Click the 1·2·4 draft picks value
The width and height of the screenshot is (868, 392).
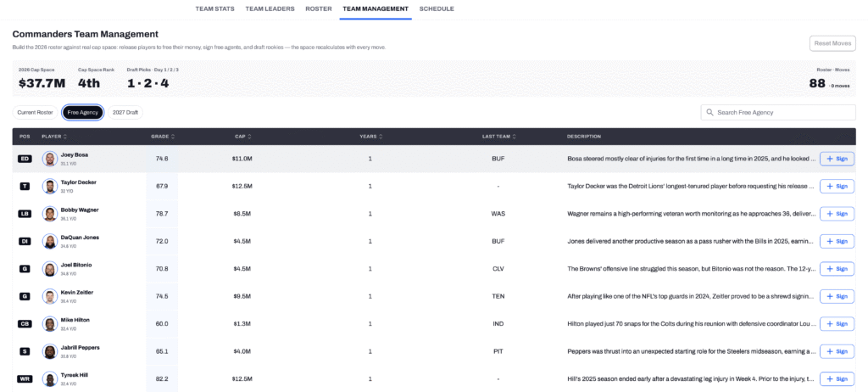pos(147,84)
